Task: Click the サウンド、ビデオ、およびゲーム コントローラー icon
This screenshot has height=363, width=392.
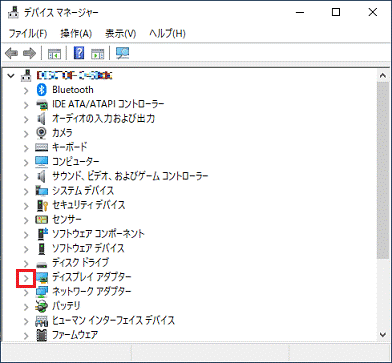Action: point(41,176)
